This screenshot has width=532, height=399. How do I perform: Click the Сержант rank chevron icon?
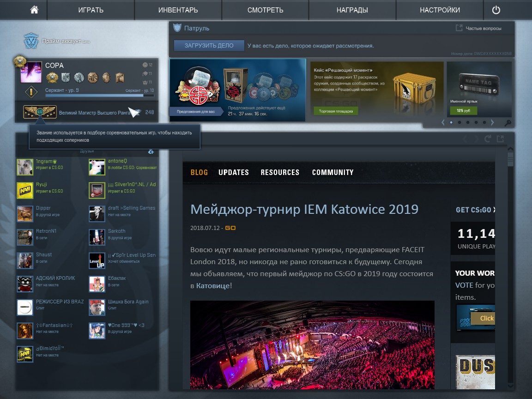pyautogui.click(x=31, y=91)
